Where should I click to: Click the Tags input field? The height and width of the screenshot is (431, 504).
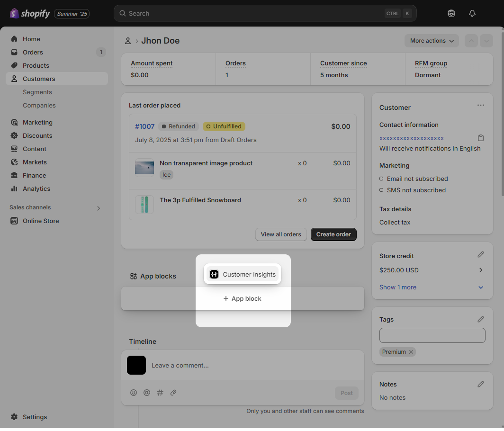[x=432, y=335]
